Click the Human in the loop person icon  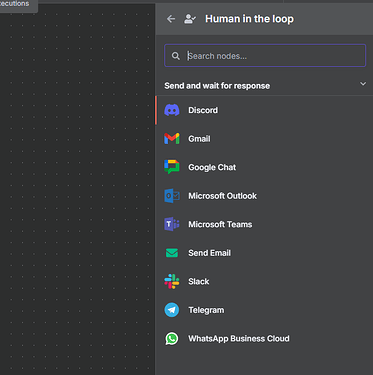[190, 19]
